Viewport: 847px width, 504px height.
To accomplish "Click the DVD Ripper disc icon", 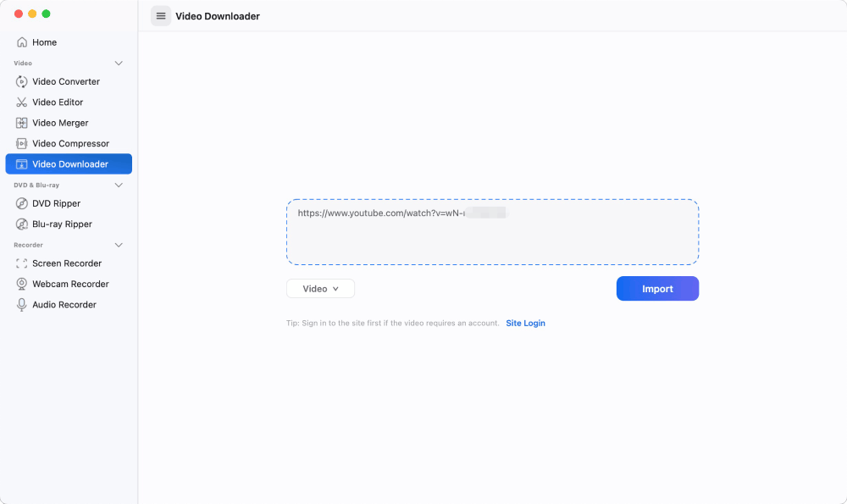I will coord(22,203).
